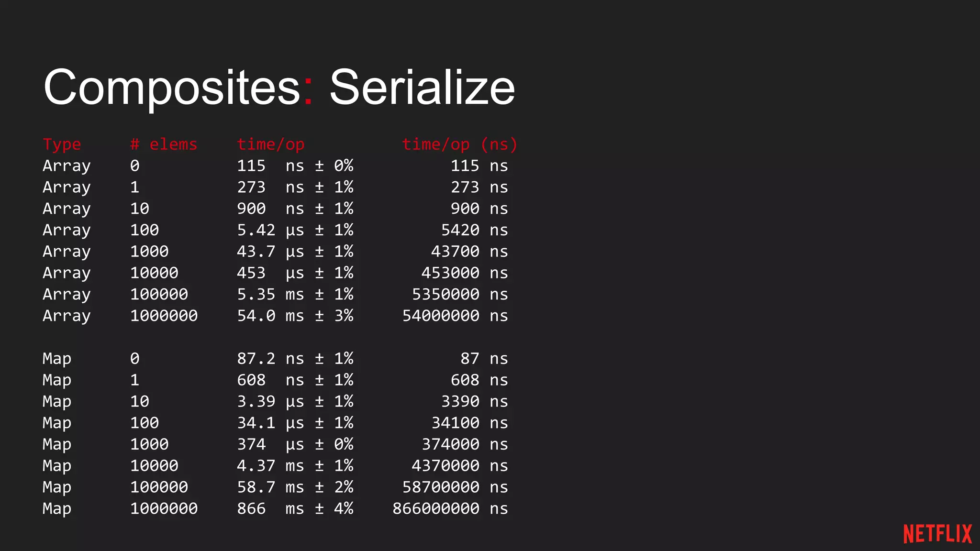The width and height of the screenshot is (980, 551).
Task: Click the "5350000 ns" value
Action: point(459,294)
